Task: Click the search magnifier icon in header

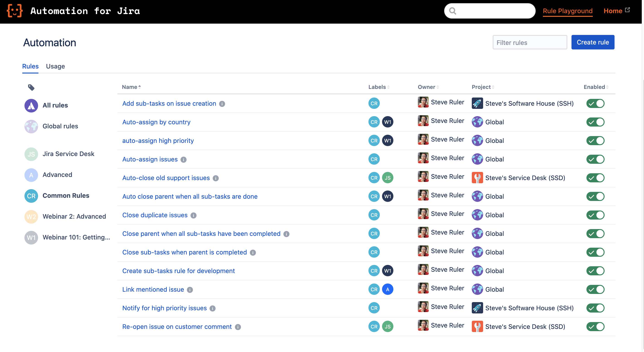Action: click(x=453, y=11)
